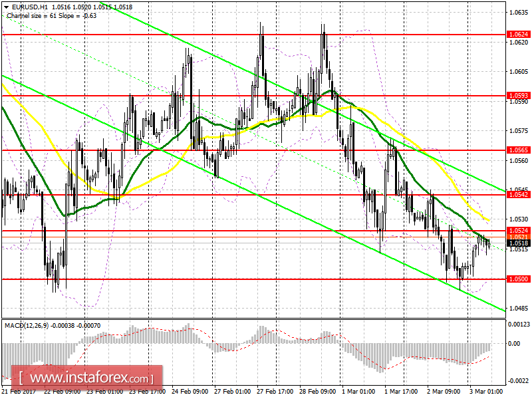This screenshot has width=532, height=399.
Task: Click the 27 Feb 17:00 time axis label
Action: click(275, 391)
